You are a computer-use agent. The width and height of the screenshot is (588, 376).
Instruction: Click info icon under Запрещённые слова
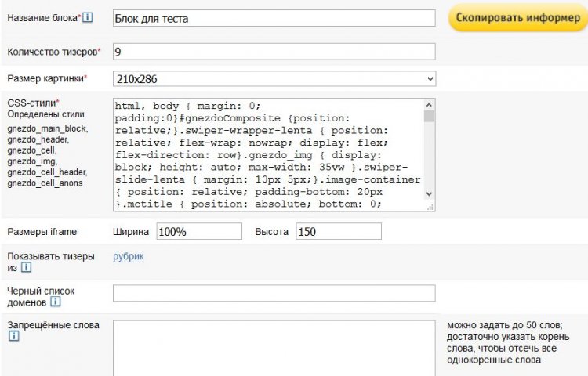pos(13,335)
